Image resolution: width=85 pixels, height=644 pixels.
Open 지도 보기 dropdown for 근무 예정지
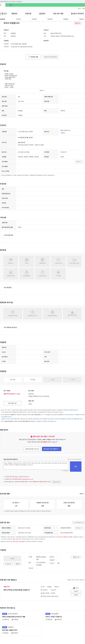pos(79,162)
